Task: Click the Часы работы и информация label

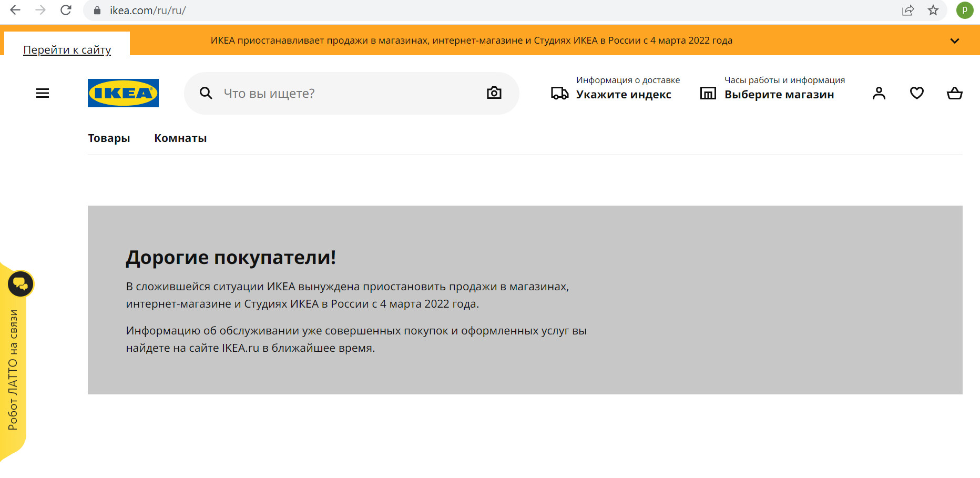Action: (x=784, y=80)
